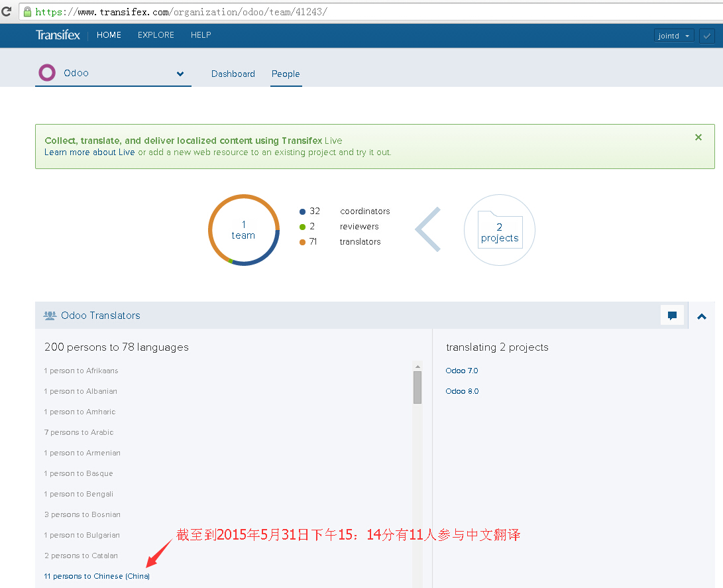Click the browser reload icon
This screenshot has width=723, height=588.
pos(7,11)
